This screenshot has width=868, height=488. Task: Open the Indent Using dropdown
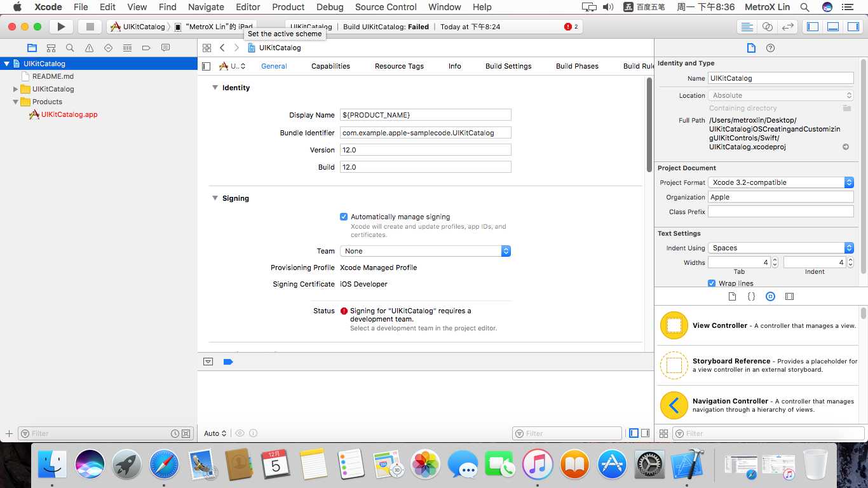click(x=781, y=248)
